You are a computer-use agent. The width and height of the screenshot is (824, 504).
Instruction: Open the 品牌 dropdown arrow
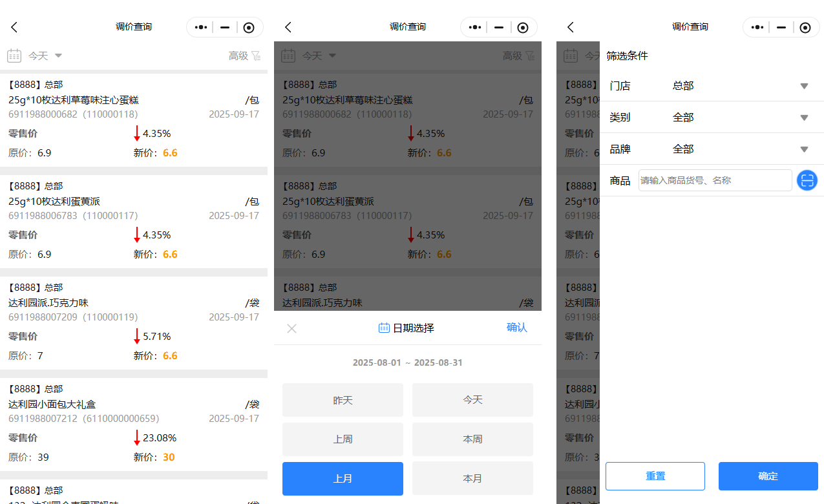pyautogui.click(x=804, y=149)
